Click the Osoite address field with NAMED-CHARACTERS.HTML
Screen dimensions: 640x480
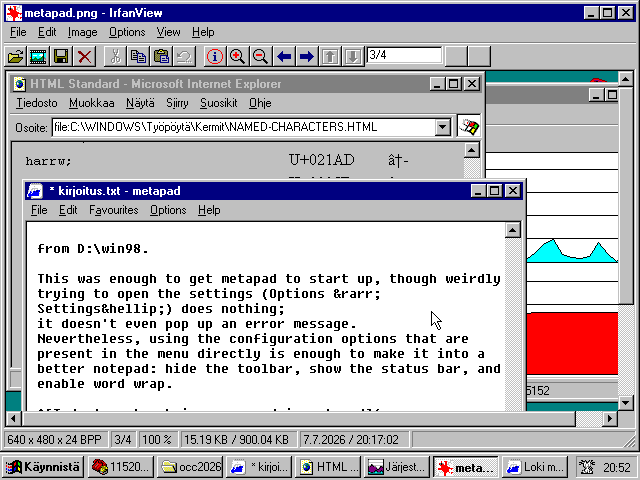pyautogui.click(x=244, y=127)
